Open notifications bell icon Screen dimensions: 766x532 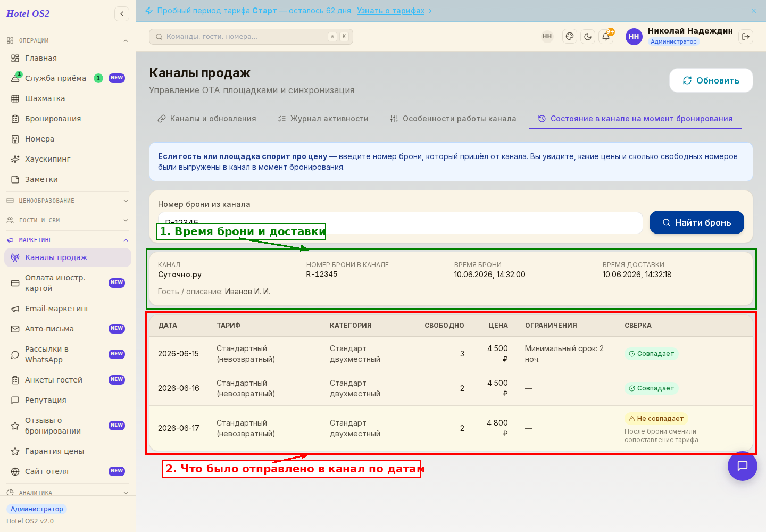click(606, 37)
